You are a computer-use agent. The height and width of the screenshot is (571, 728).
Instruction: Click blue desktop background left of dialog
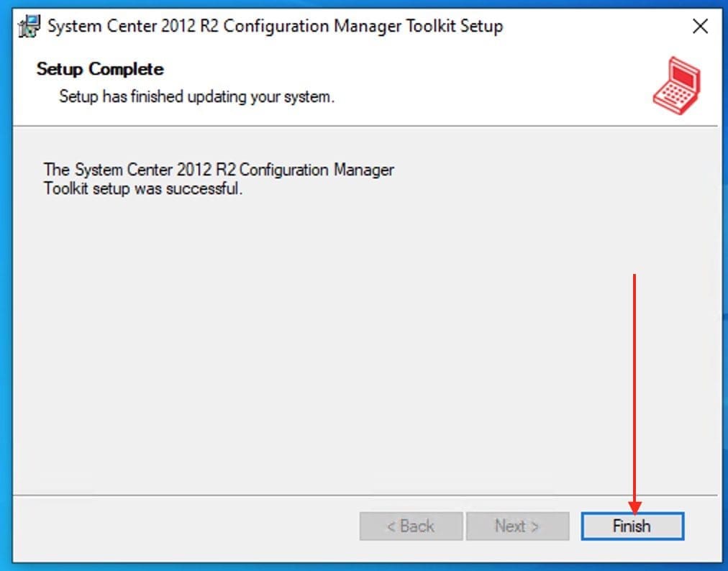[5, 288]
